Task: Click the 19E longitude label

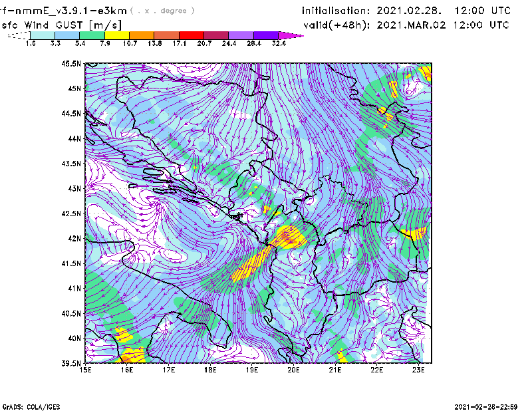Action: 252,370
